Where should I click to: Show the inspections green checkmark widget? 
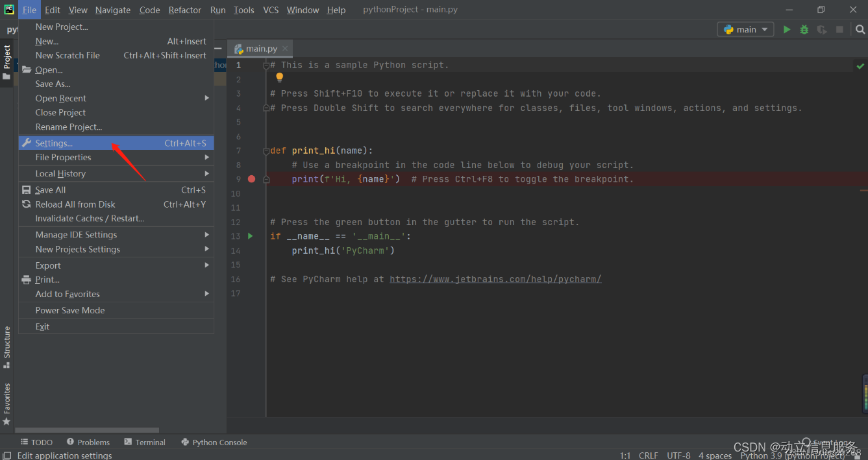860,66
